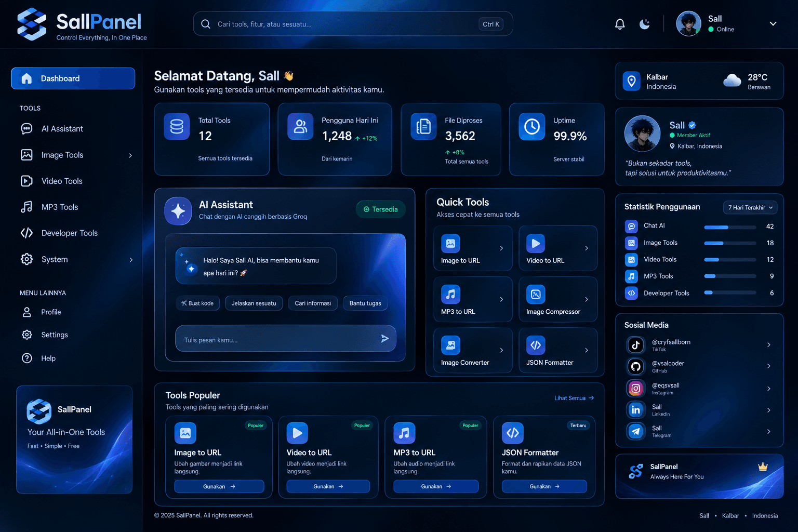The image size is (798, 532).
Task: Click Gunakan under MP3 to URL
Action: pyautogui.click(x=436, y=486)
